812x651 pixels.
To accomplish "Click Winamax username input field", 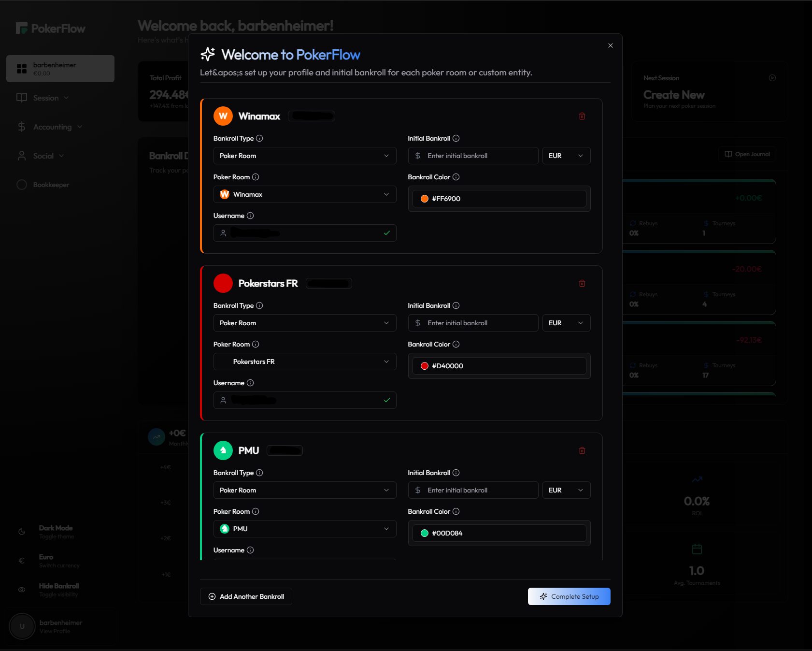I will coord(305,233).
